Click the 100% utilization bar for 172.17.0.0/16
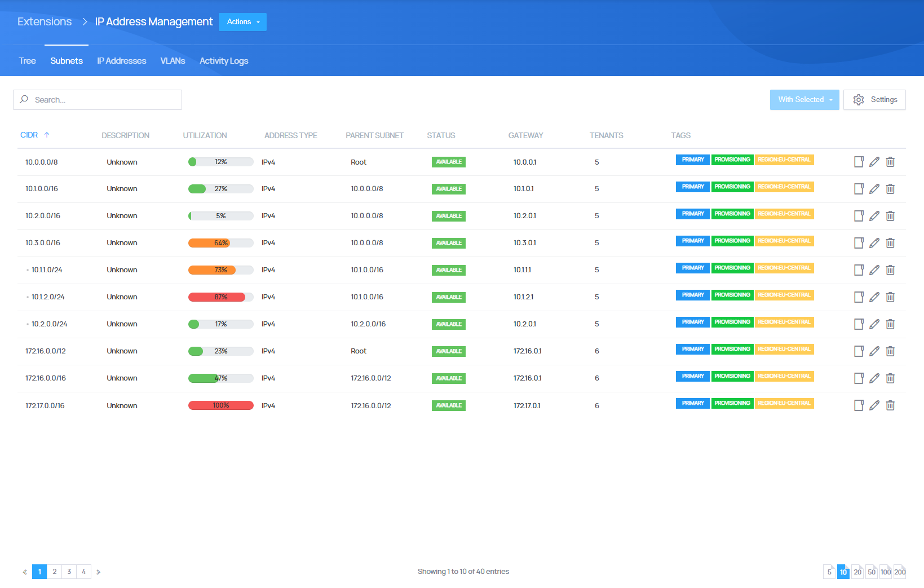The image size is (924, 588). coord(221,405)
